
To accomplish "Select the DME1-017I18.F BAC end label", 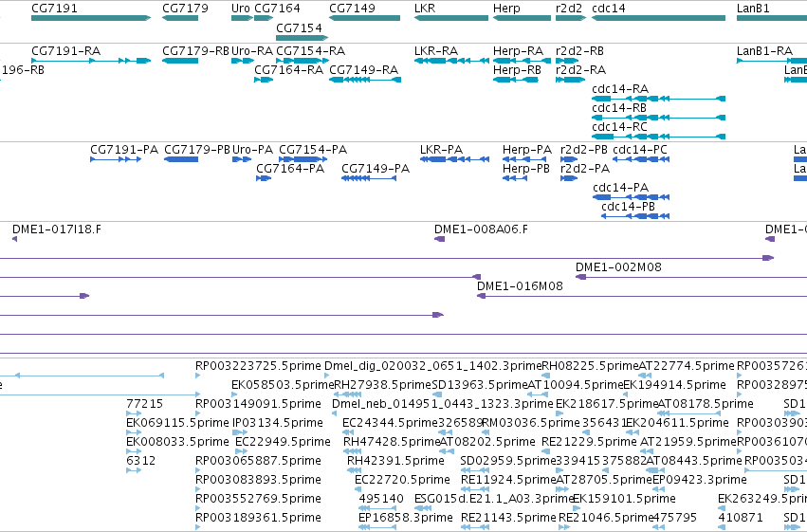I will (x=57, y=229).
